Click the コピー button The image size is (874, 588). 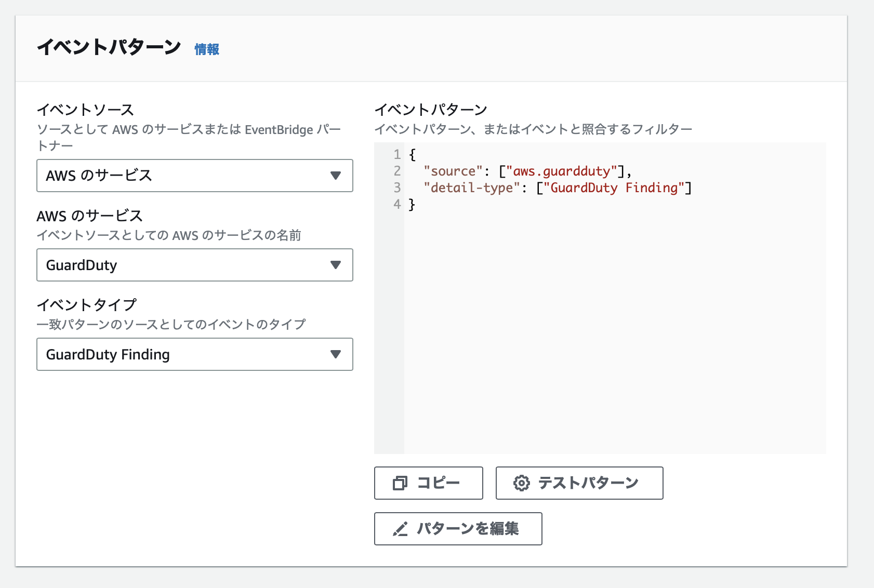coord(429,483)
